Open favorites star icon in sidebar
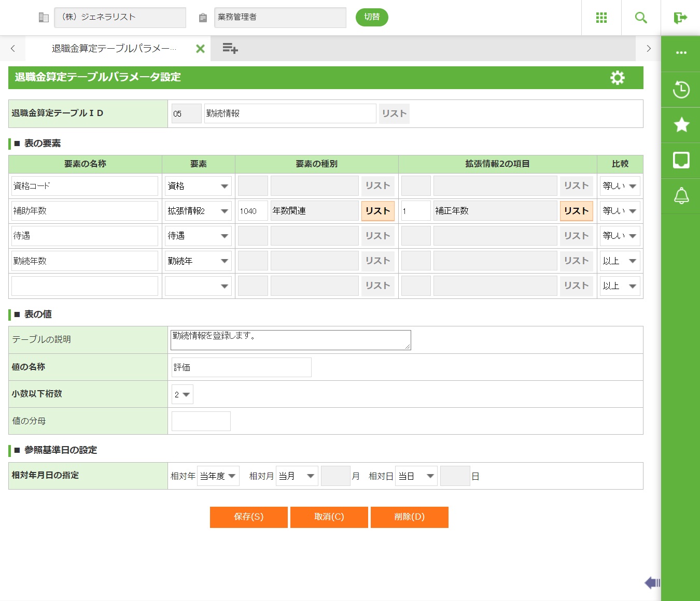Viewport: 700px width, 601px height. pos(681,125)
